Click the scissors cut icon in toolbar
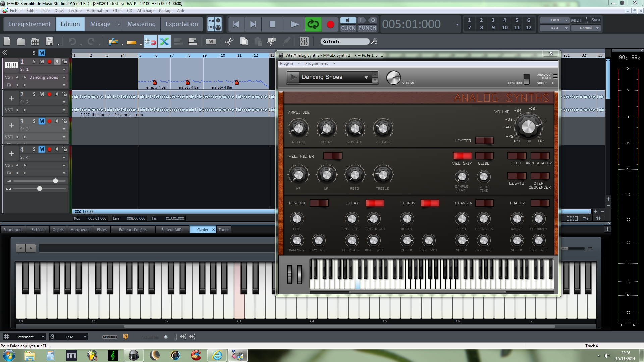 229,41
